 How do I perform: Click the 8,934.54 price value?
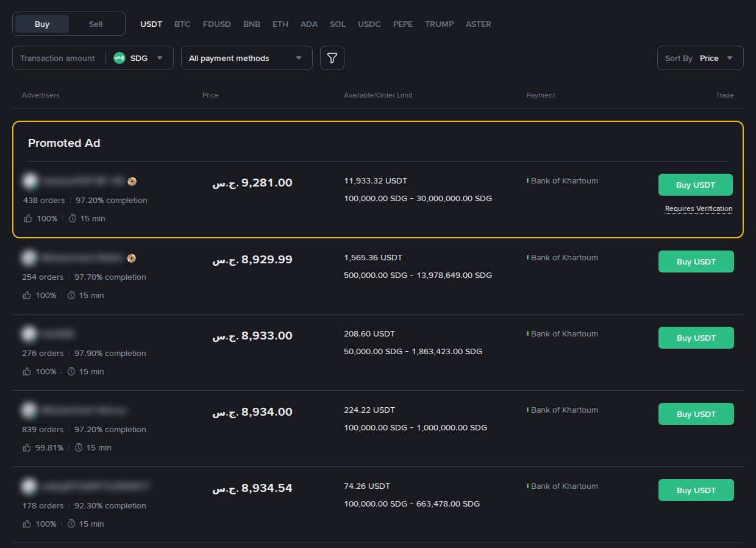252,488
